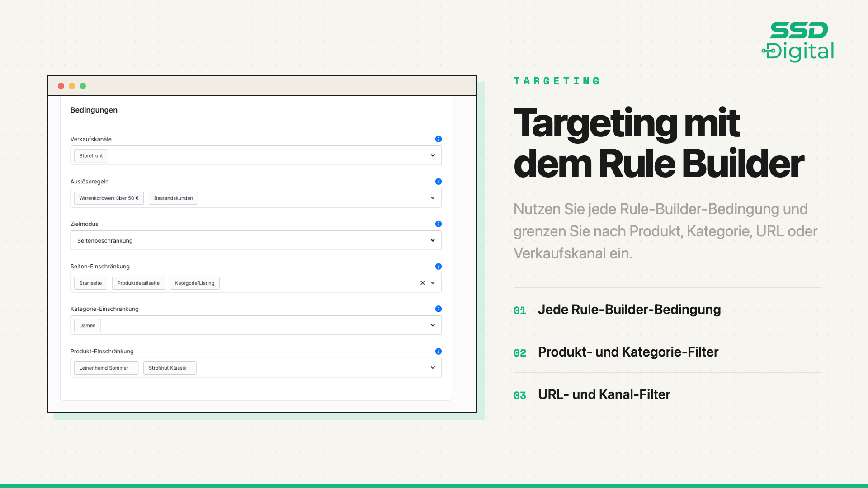Click the SSD Digital logo
The height and width of the screenshot is (488, 868).
coord(798,42)
